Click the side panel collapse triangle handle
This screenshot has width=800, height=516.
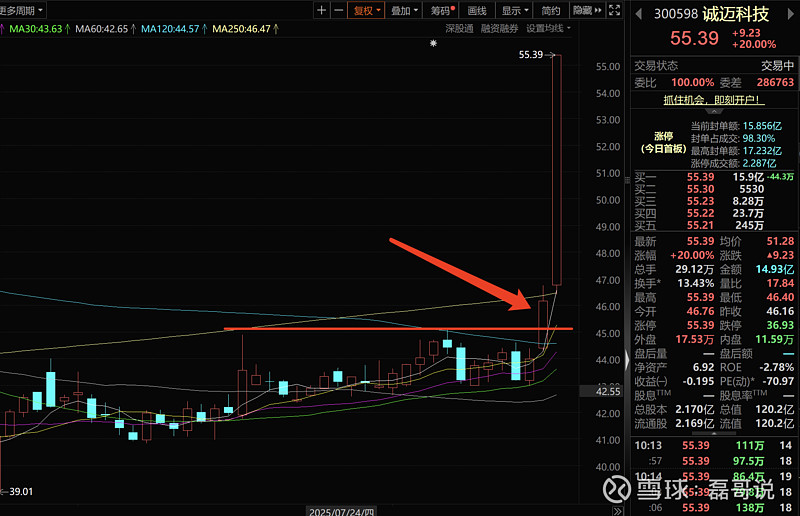pyautogui.click(x=628, y=360)
